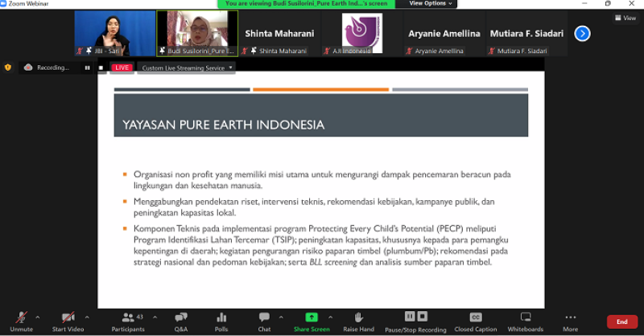
Task: Pause the recording in the top status bar
Action: pos(88,68)
